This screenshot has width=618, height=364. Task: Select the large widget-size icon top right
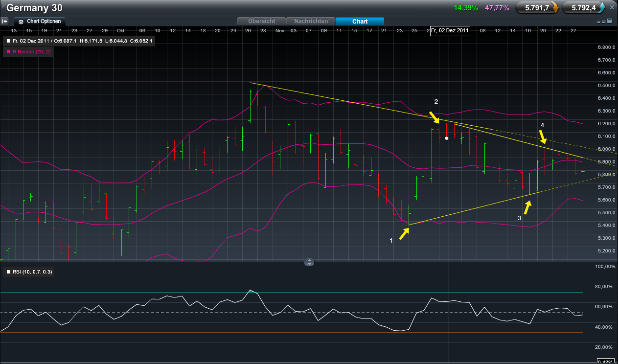click(x=610, y=21)
